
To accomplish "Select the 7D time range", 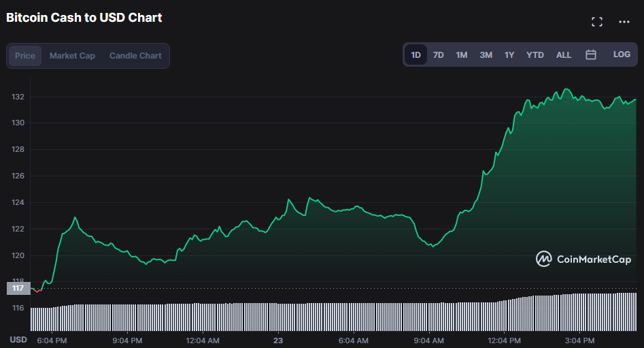I will pos(438,54).
